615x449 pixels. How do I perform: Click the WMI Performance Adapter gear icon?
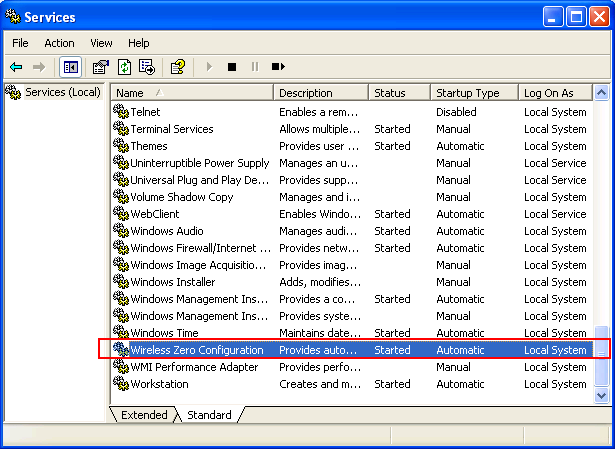121,366
